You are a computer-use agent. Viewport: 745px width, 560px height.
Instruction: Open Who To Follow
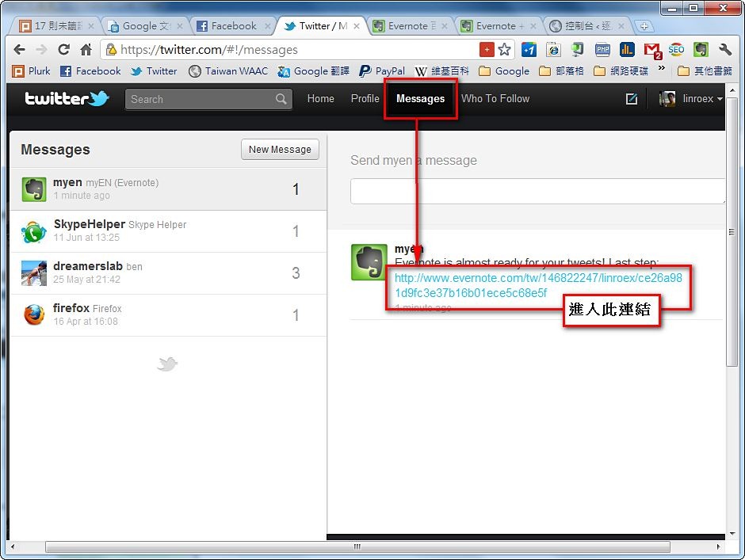(495, 99)
